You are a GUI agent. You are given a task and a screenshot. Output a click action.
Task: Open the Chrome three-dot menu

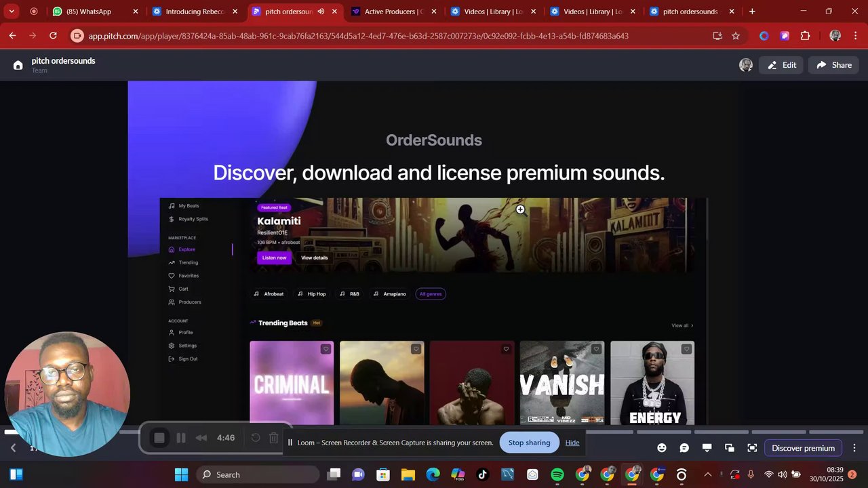(x=854, y=36)
